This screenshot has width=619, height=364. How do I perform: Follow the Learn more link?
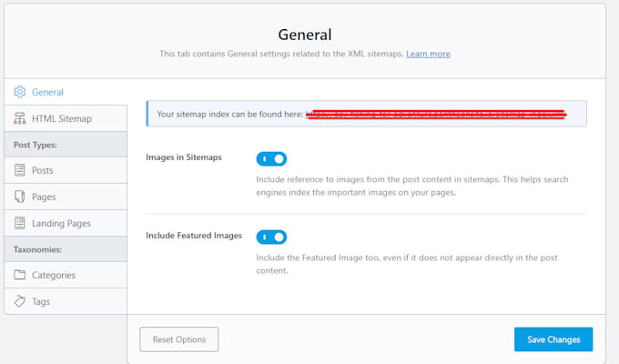pyautogui.click(x=428, y=54)
